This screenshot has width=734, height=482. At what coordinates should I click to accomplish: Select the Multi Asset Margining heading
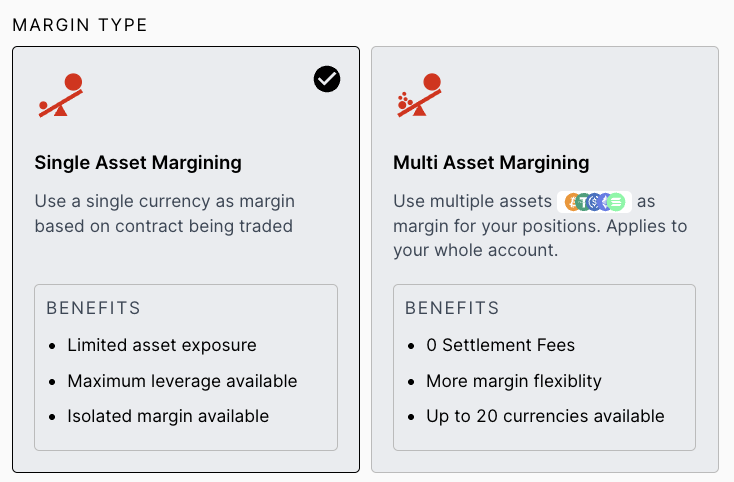click(x=491, y=163)
